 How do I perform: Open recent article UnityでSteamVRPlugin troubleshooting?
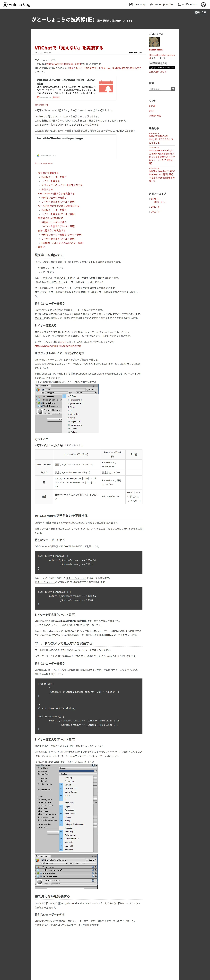162,157
